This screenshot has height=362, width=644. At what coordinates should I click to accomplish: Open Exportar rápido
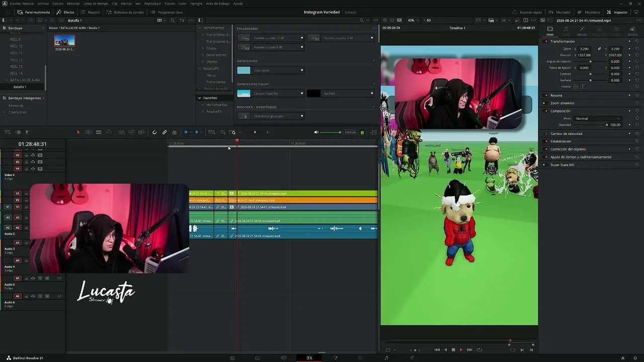(x=527, y=12)
